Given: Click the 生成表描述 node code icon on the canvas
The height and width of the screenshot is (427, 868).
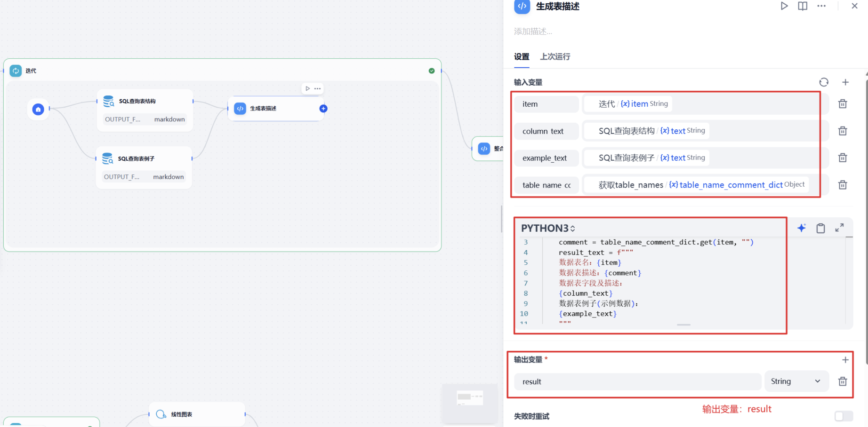Looking at the screenshot, I should (240, 108).
